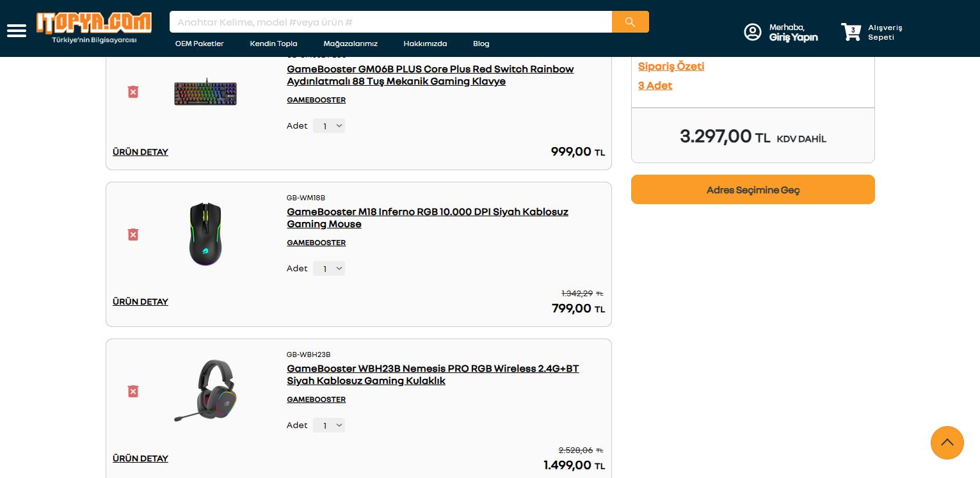980x478 pixels.
Task: Click the GB-WM18B product code
Action: [x=306, y=198]
